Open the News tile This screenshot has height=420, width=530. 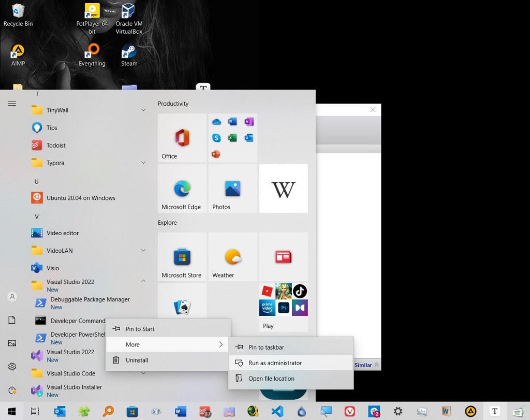click(x=283, y=257)
